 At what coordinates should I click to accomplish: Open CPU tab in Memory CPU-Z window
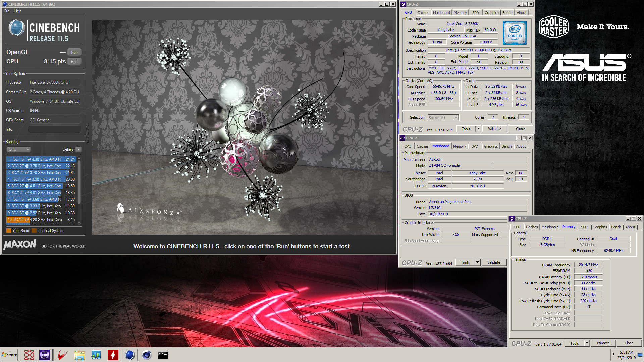click(x=517, y=227)
